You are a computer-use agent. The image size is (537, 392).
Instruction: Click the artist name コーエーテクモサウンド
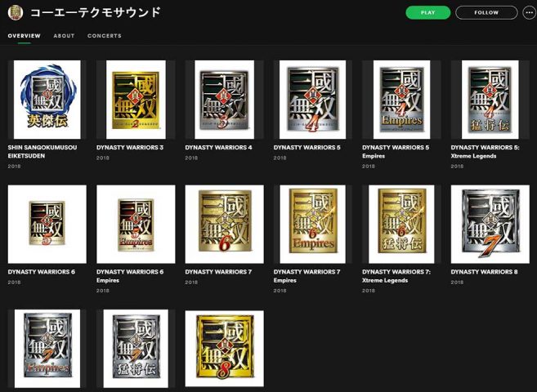point(95,12)
